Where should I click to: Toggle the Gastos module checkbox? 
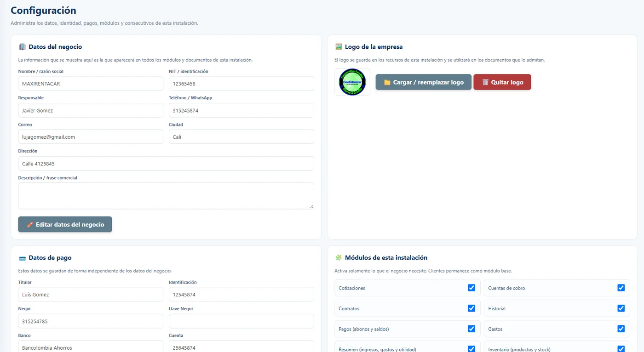pos(621,329)
